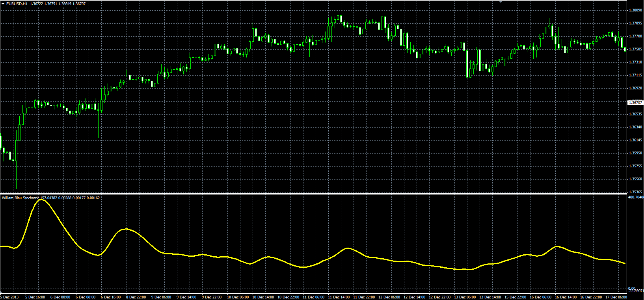The width and height of the screenshot is (644, 300).
Task: Click the 1.35755 price axis label
Action: [635, 166]
